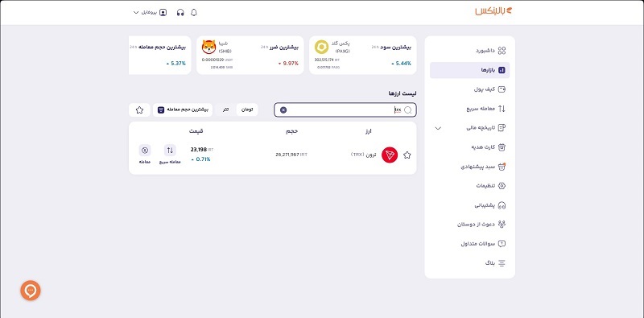
Task: Open the notifications bell icon
Action: tap(194, 12)
